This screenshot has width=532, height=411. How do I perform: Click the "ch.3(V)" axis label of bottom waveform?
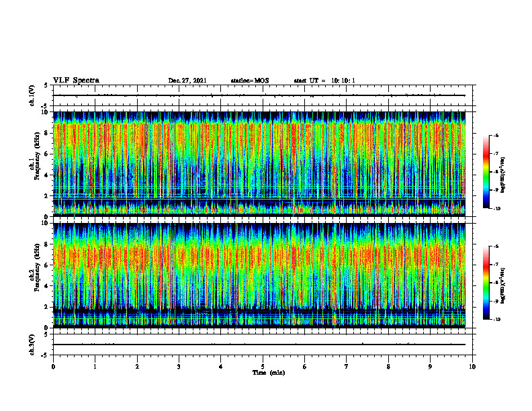click(x=32, y=345)
